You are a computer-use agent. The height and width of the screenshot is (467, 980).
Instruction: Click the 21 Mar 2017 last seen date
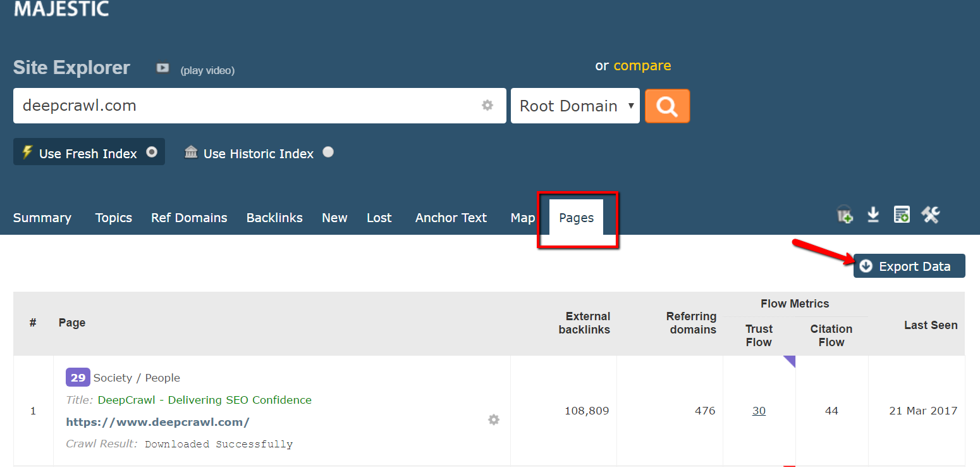(x=923, y=411)
